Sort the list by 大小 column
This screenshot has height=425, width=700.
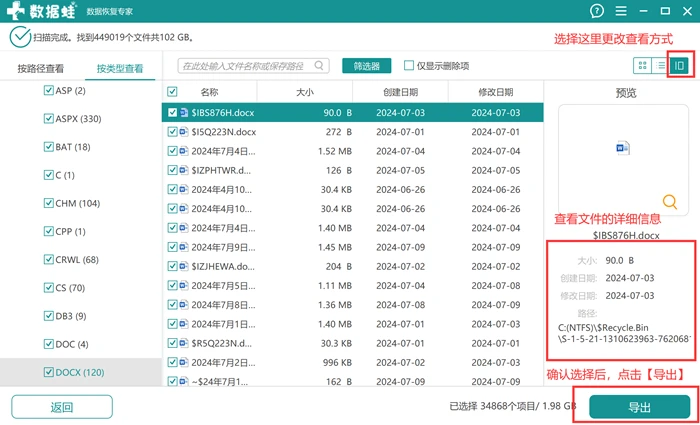pos(304,92)
